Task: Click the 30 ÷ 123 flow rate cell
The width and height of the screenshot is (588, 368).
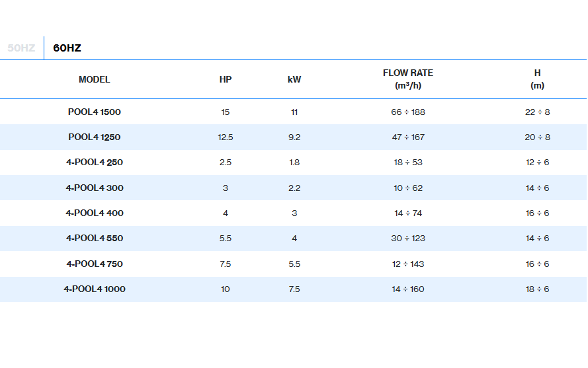Action: pyautogui.click(x=408, y=239)
